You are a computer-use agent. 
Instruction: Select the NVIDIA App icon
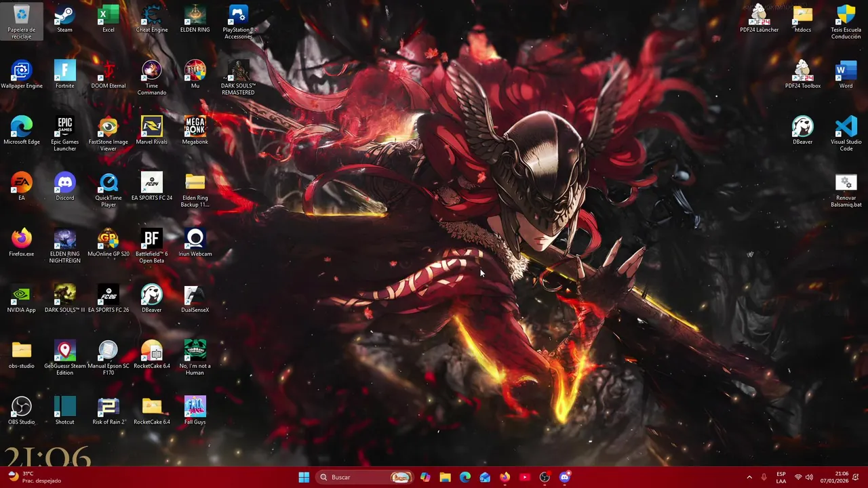point(22,299)
